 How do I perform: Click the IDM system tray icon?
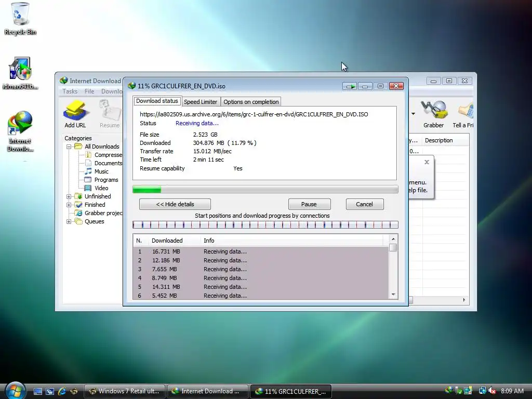(x=449, y=391)
